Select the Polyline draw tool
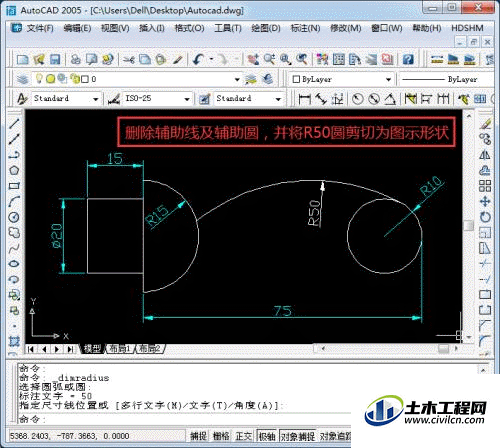The height and width of the screenshot is (448, 500). point(14,155)
